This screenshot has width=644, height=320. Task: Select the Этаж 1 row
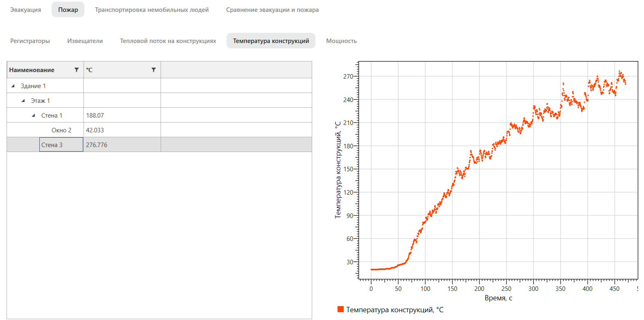point(159,100)
